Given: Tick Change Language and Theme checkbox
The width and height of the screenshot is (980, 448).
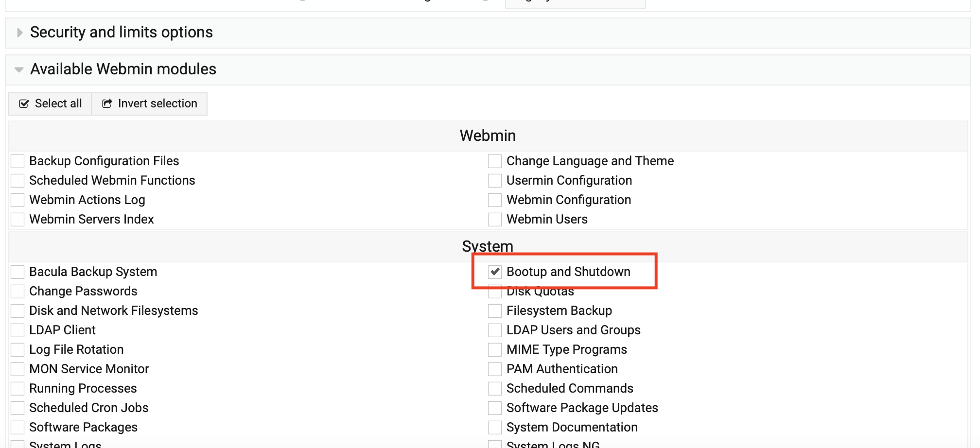Looking at the screenshot, I should (495, 161).
